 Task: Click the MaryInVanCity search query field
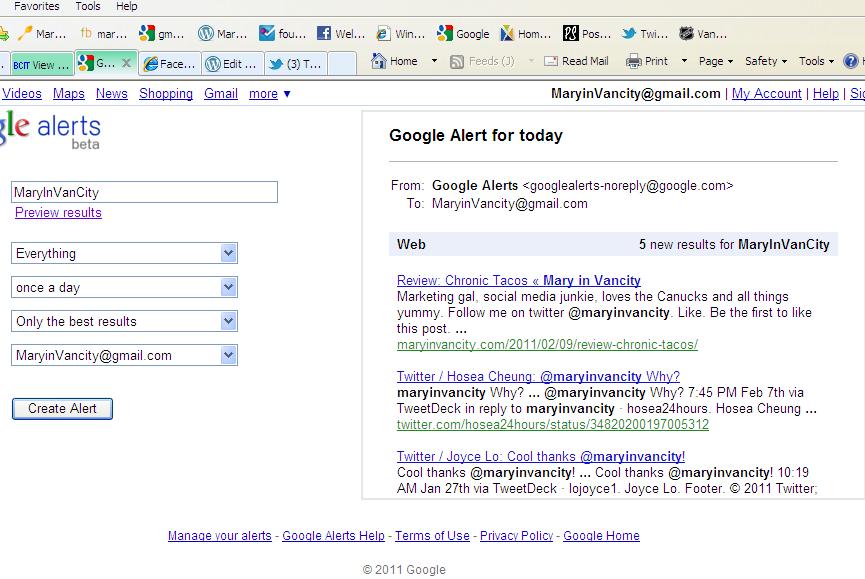(x=144, y=192)
